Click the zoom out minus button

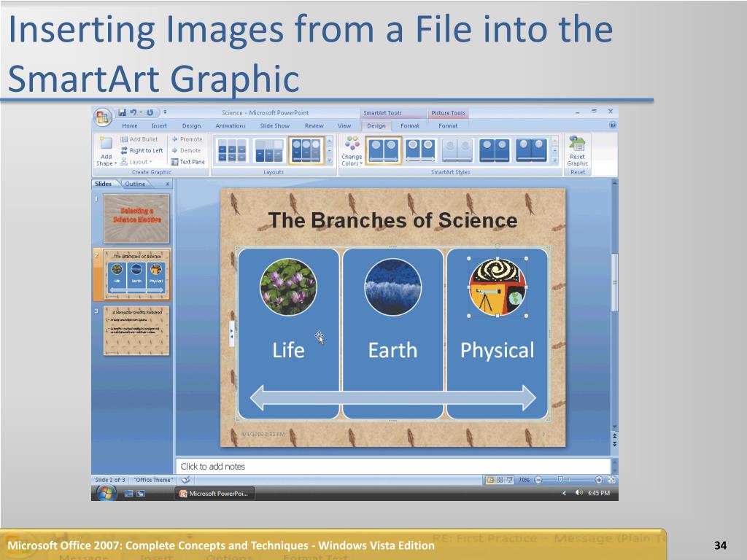click(x=538, y=480)
